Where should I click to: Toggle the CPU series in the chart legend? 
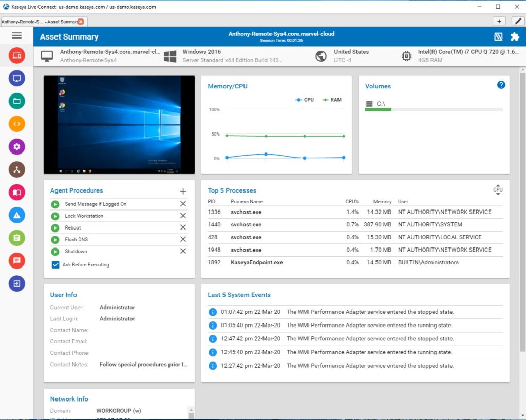click(x=304, y=100)
